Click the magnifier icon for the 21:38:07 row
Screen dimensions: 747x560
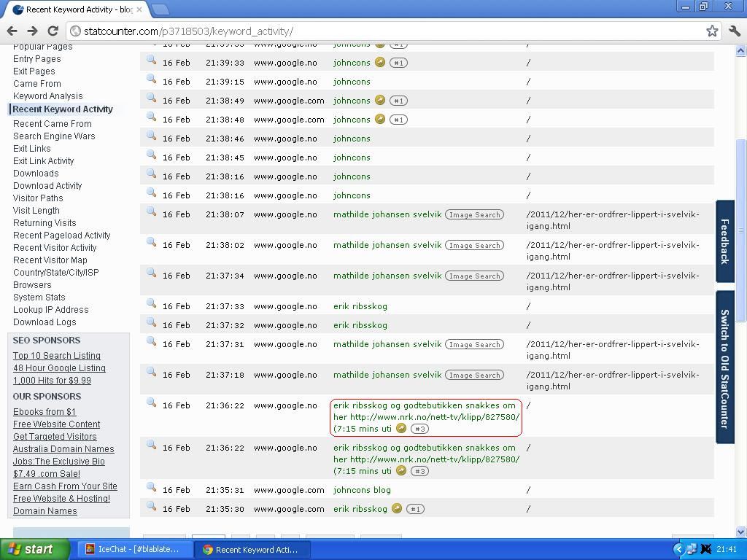[x=152, y=212]
